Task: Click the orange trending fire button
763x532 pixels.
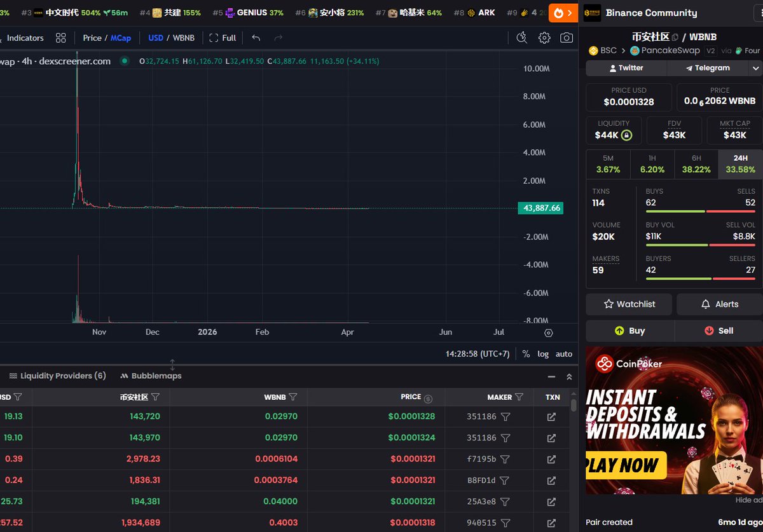Action: coord(563,13)
